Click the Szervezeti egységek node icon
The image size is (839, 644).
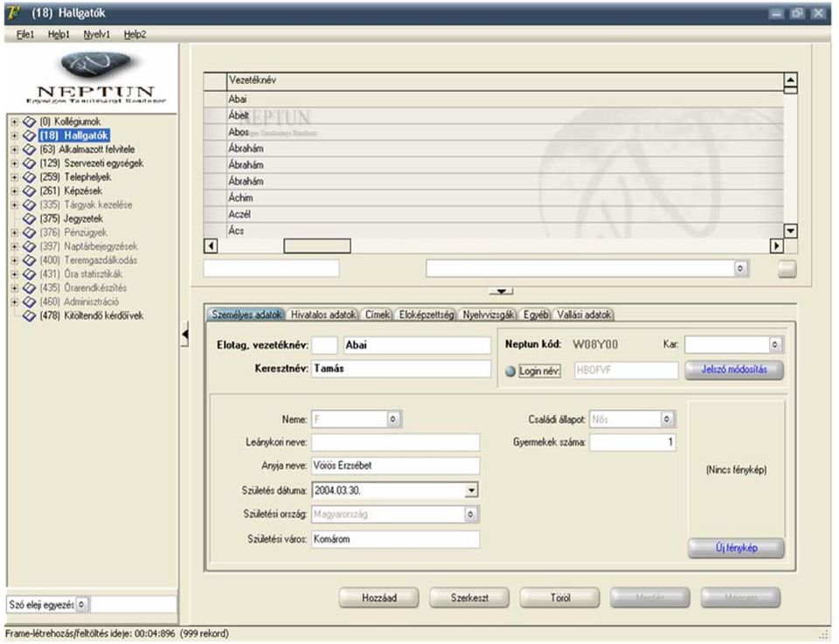[x=30, y=163]
